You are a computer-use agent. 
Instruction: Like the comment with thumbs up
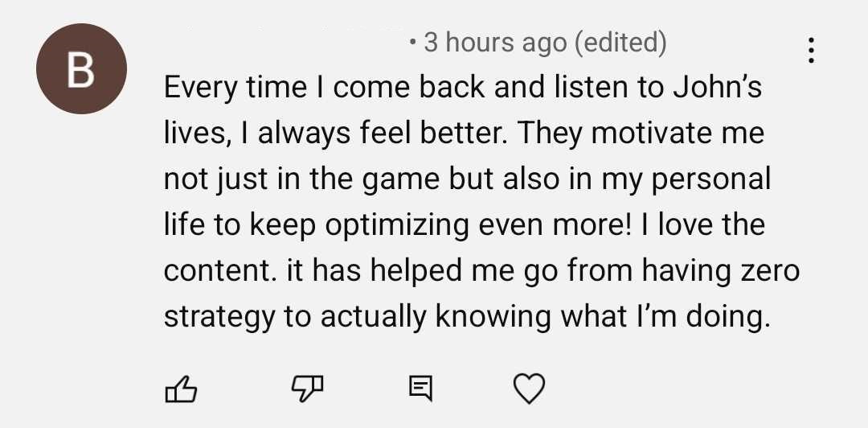point(180,389)
